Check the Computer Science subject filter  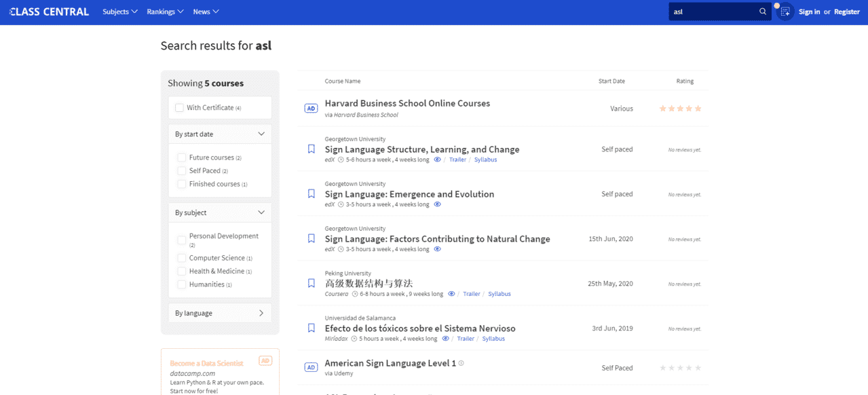[x=182, y=258]
